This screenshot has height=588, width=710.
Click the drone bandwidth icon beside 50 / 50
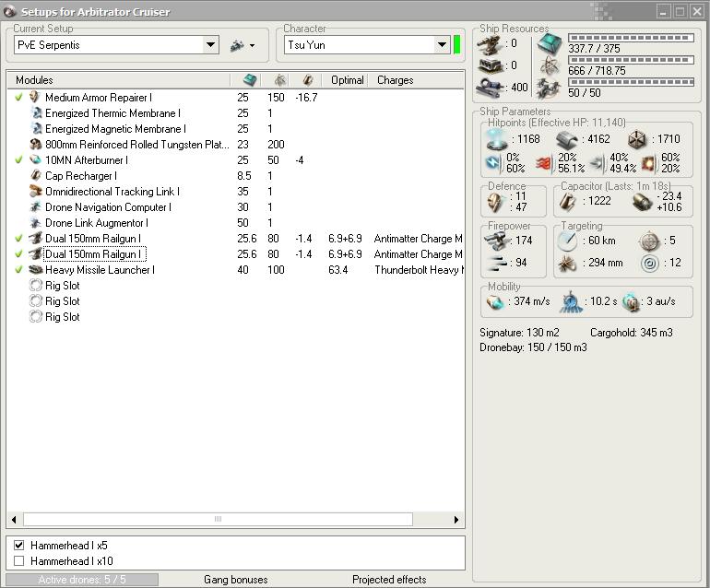pyautogui.click(x=549, y=88)
